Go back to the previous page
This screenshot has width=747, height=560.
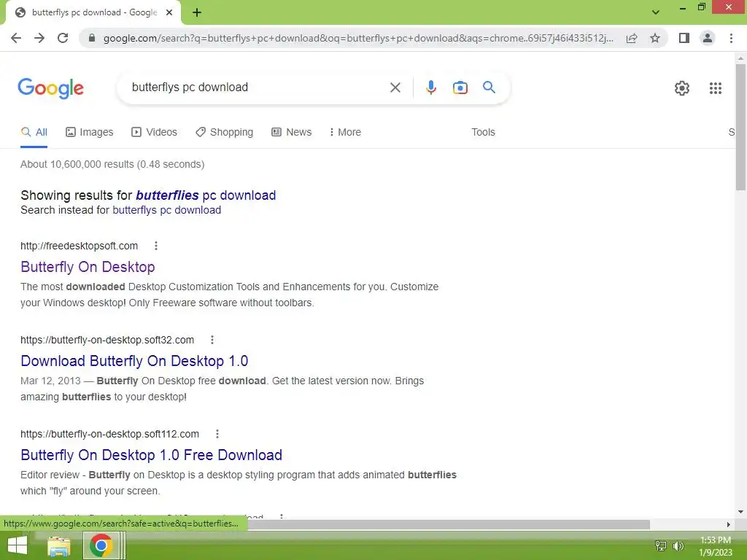[x=16, y=38]
